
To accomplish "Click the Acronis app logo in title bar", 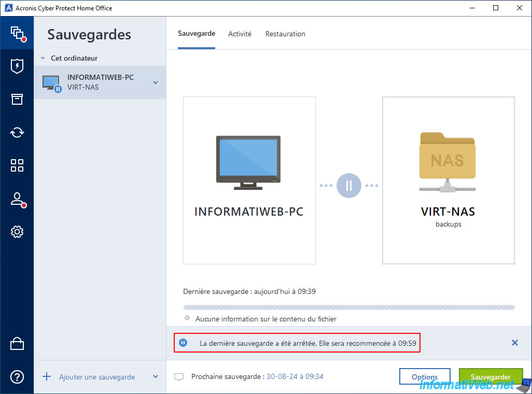I will coord(8,8).
